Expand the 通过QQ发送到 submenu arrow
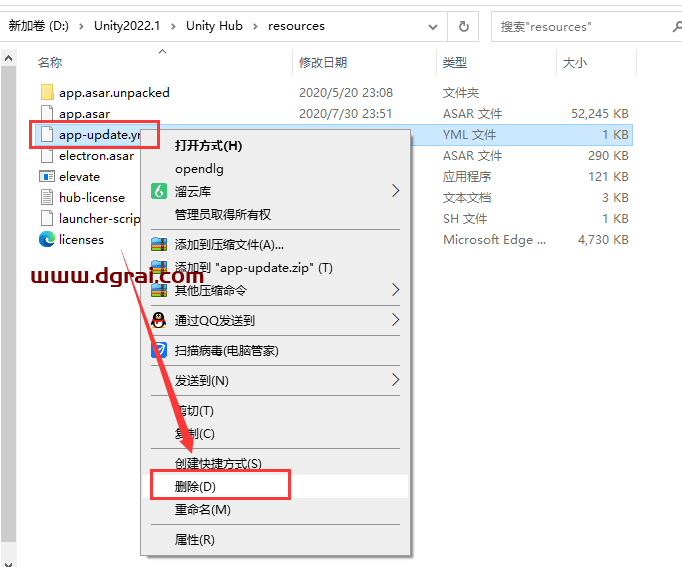This screenshot has height=567, width=682. click(x=395, y=320)
